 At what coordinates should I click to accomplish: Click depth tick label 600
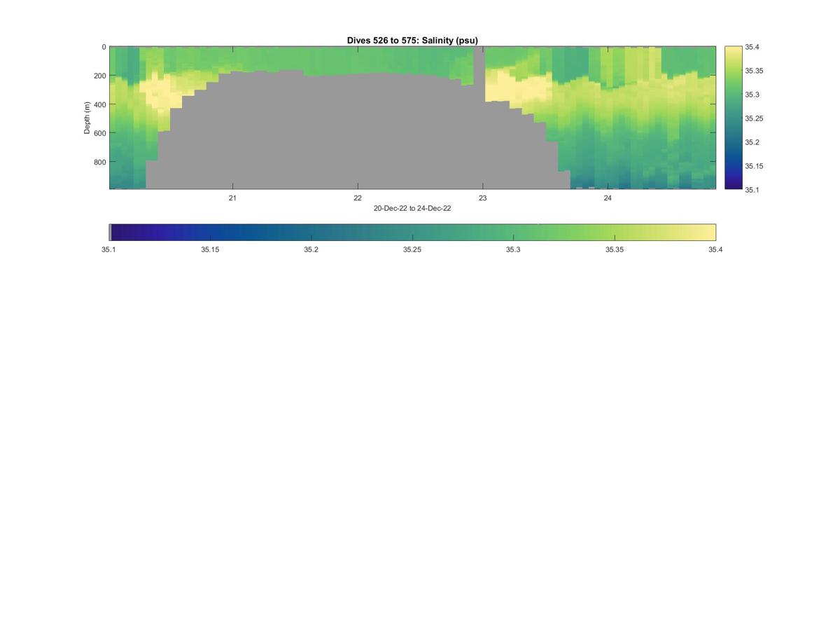coord(99,134)
